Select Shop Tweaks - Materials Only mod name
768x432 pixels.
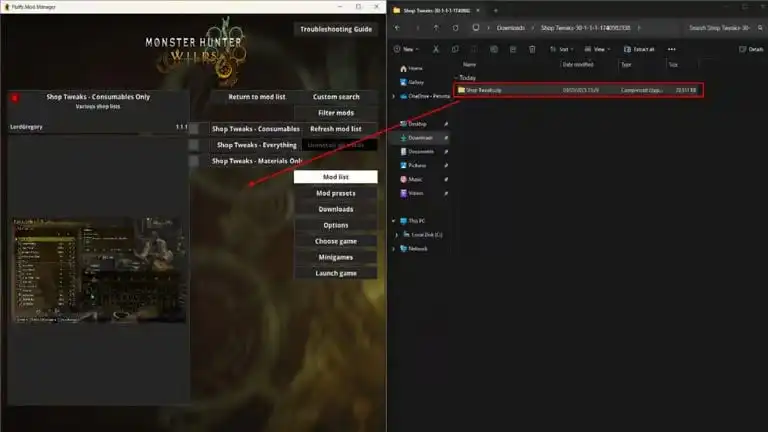click(257, 161)
